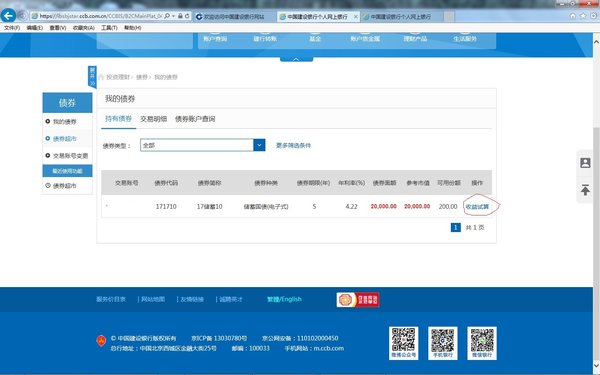
Task: Click the 债券 breadcrumb item
Action: (142, 77)
